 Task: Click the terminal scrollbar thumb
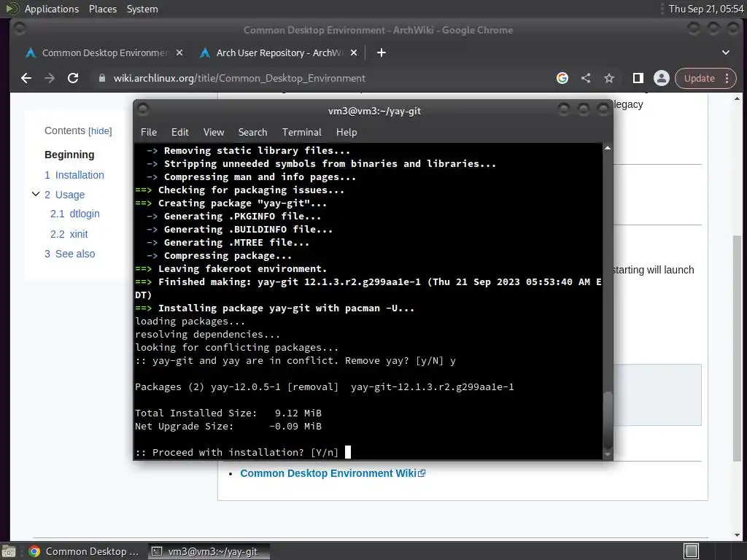(608, 419)
